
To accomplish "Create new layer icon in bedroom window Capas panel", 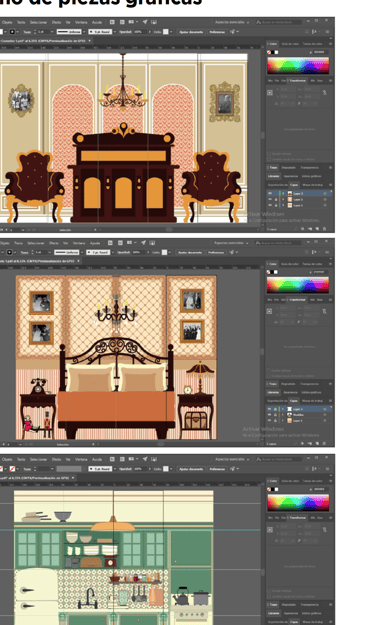I will click(x=316, y=443).
